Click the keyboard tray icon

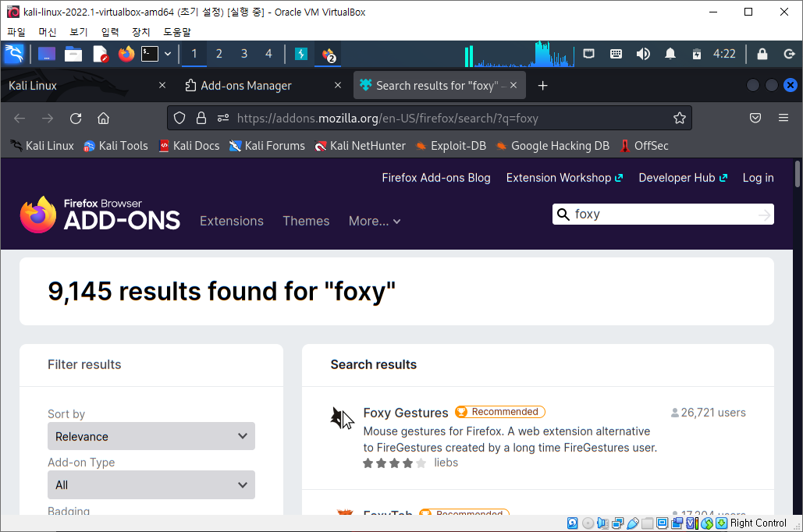click(x=616, y=54)
